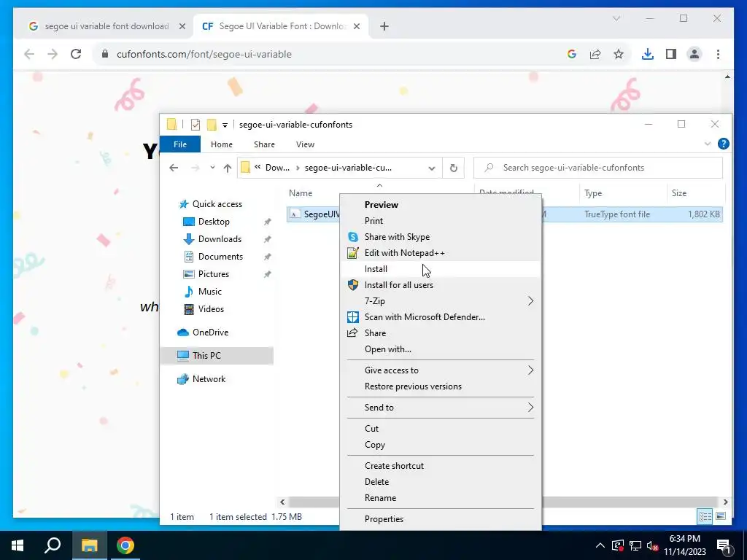Click the muted volume tray icon
Image resolution: width=747 pixels, height=560 pixels.
(x=653, y=545)
